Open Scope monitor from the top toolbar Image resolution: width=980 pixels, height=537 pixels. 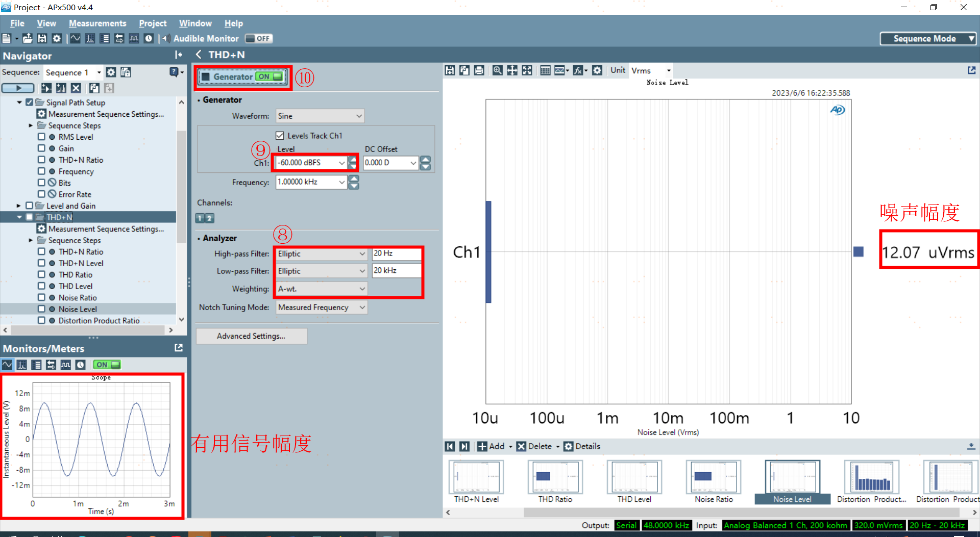point(76,39)
